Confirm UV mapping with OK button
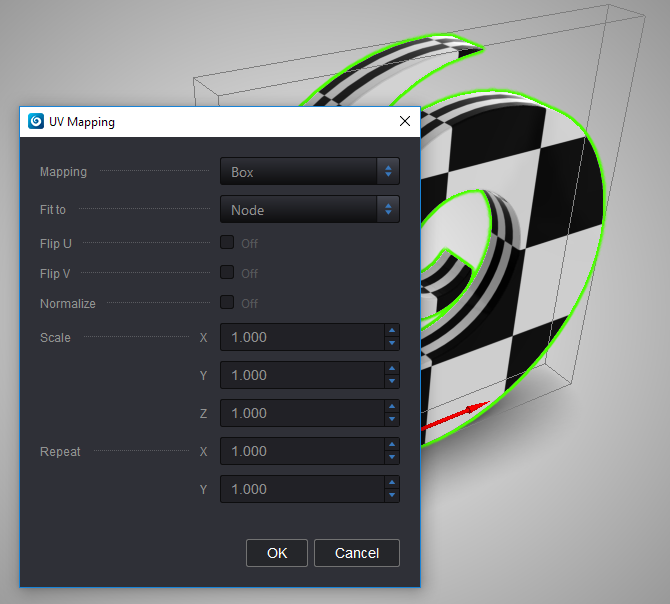 pyautogui.click(x=277, y=553)
